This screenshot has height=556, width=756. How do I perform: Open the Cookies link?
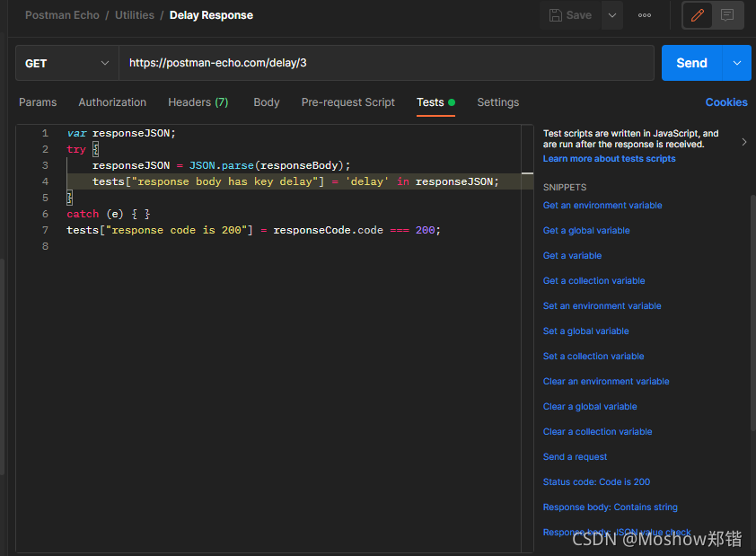pyautogui.click(x=726, y=102)
